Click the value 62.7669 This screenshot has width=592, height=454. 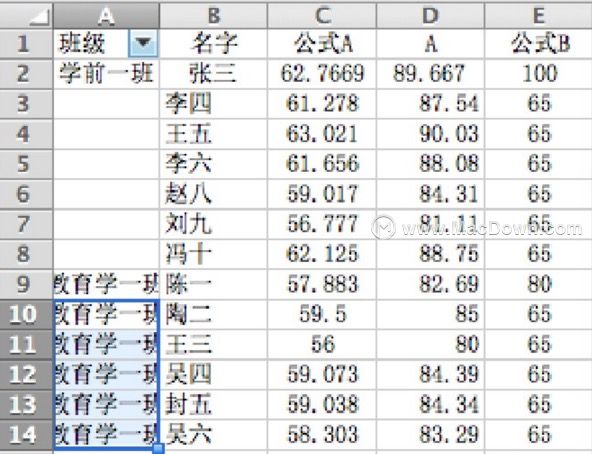(x=322, y=74)
